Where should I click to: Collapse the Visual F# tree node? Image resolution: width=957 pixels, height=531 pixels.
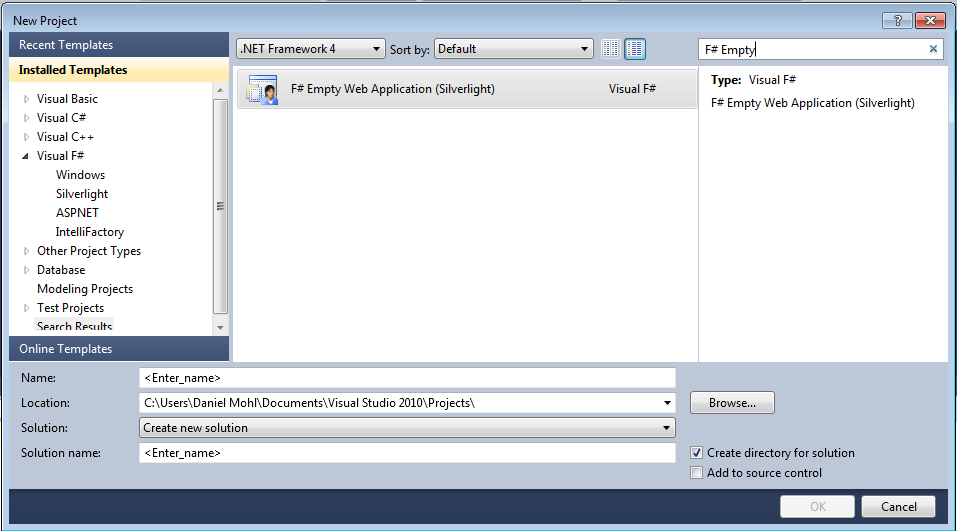26,156
